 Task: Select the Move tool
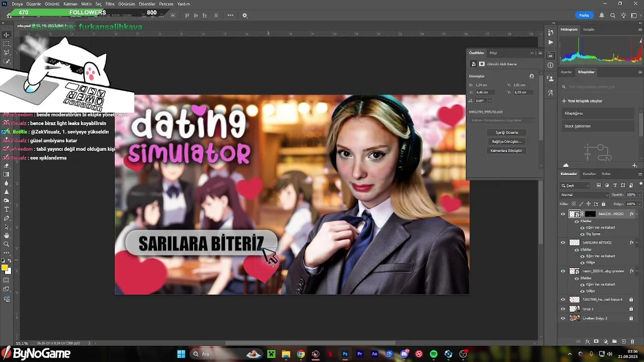7,35
